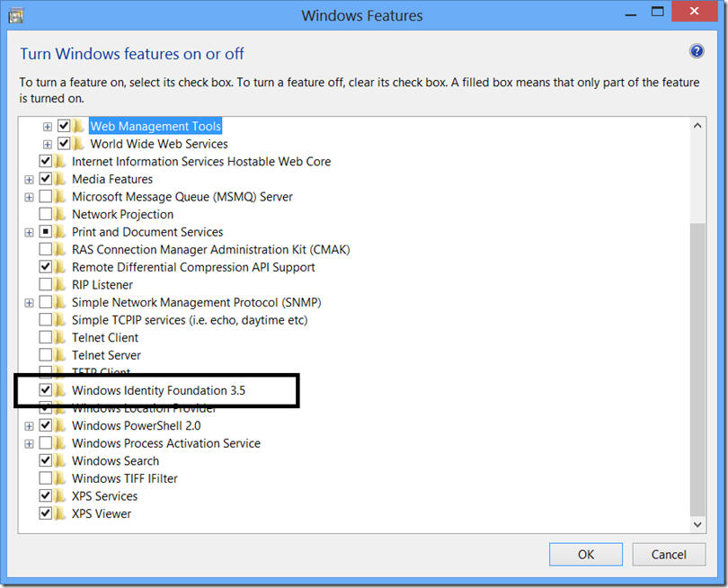The image size is (728, 588).
Task: Uncheck the Media Features checkbox
Action: pyautogui.click(x=46, y=179)
